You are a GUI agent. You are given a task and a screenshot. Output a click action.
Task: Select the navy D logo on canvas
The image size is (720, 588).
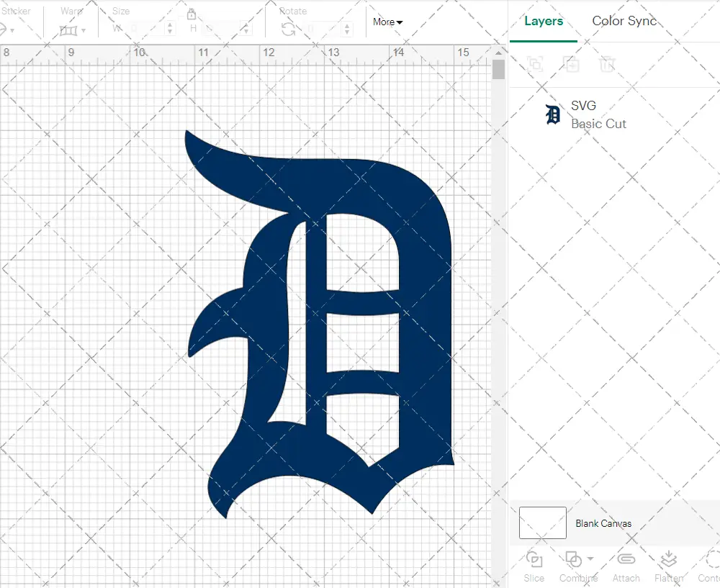click(319, 325)
